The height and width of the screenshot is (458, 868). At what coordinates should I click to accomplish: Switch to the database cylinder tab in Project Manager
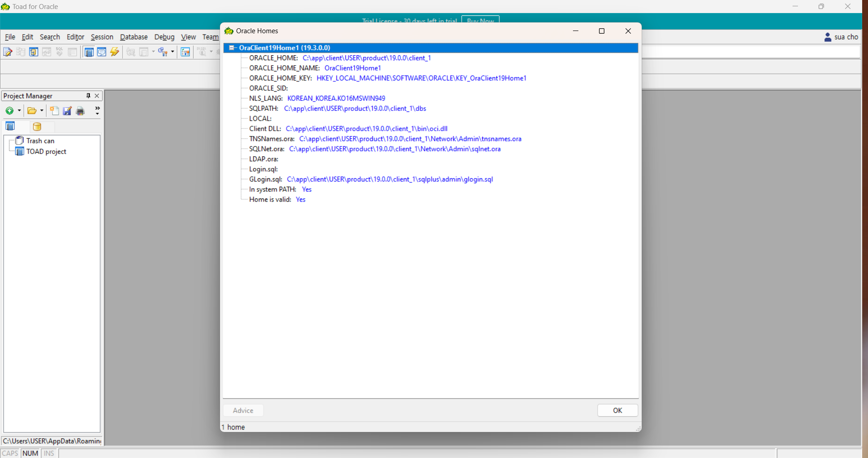pos(37,127)
